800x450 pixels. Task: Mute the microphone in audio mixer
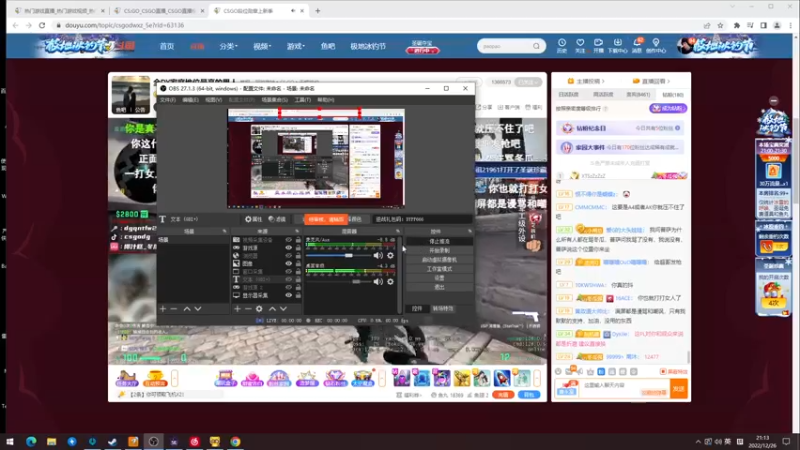378,255
